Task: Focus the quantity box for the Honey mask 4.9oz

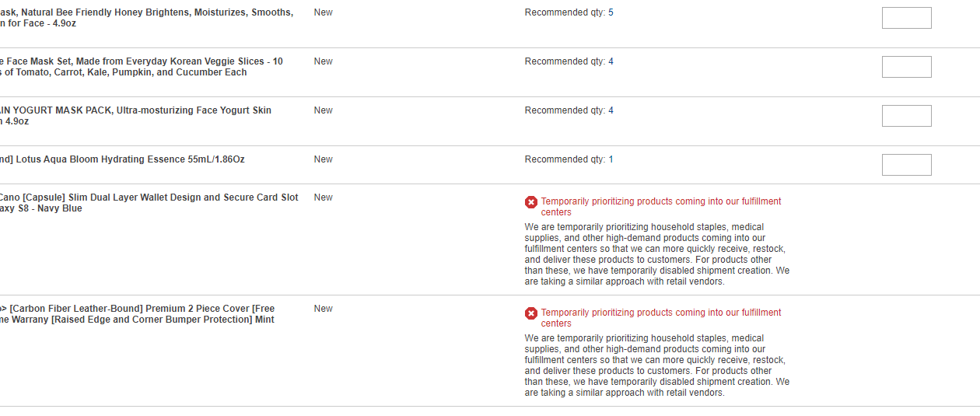Action: click(906, 18)
